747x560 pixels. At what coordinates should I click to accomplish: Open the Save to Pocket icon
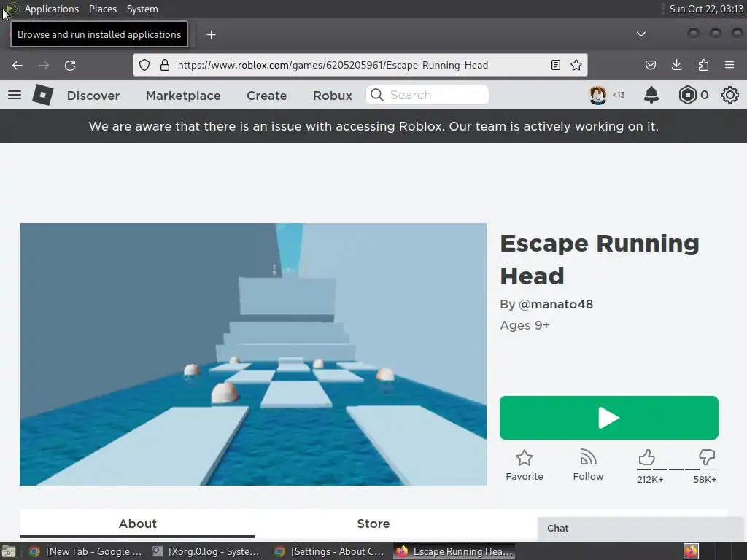tap(650, 65)
